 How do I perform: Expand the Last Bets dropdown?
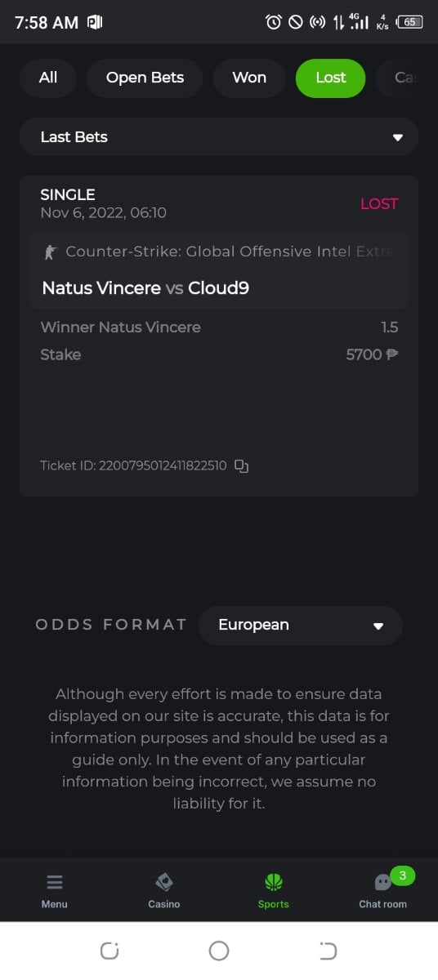coord(219,137)
